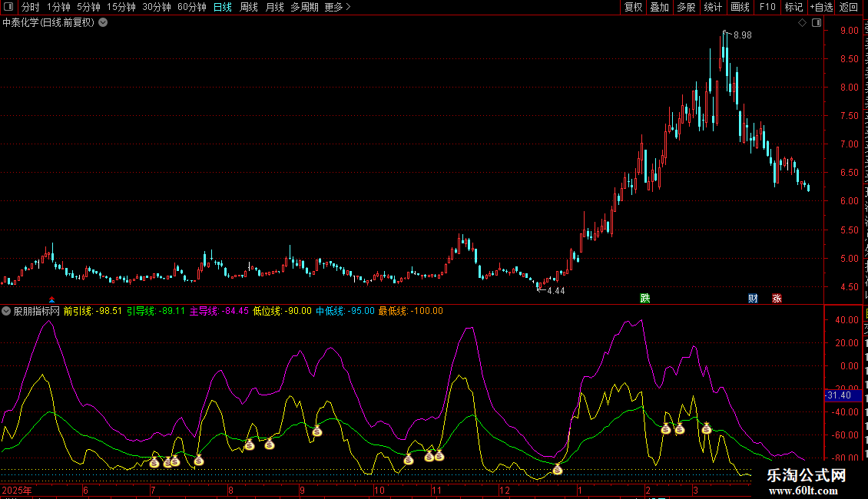Click money bag signal before month 9
Screen dimensions: 868x499
point(270,444)
